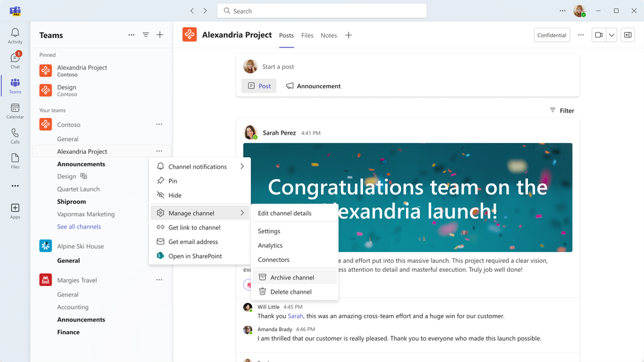Switch to the Files tab
The height and width of the screenshot is (362, 644).
(x=307, y=35)
